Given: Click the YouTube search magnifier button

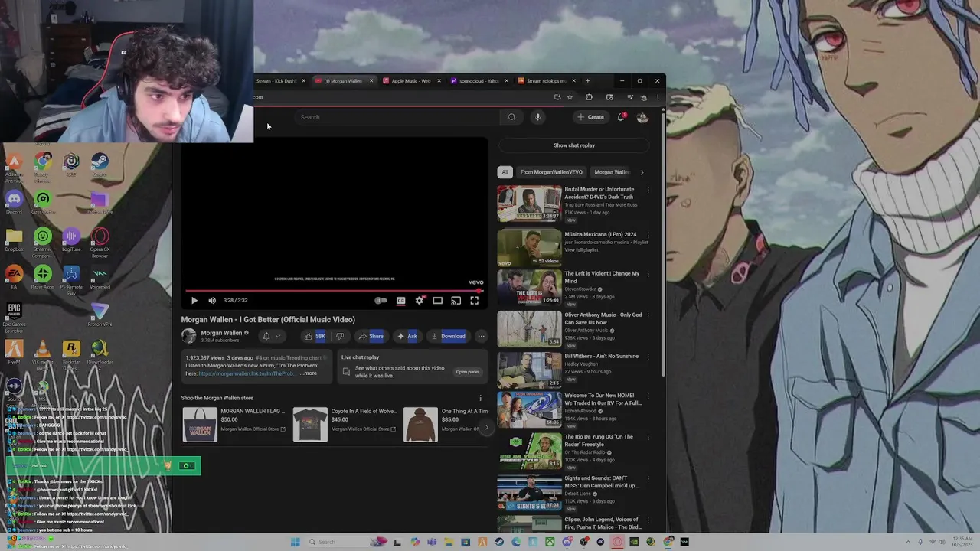Looking at the screenshot, I should tap(511, 117).
